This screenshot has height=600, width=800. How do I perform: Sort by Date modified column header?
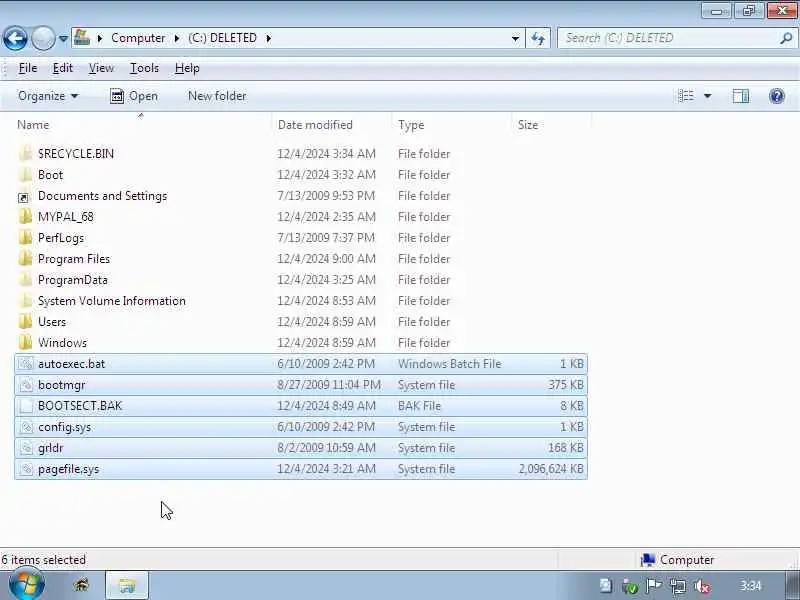[315, 125]
